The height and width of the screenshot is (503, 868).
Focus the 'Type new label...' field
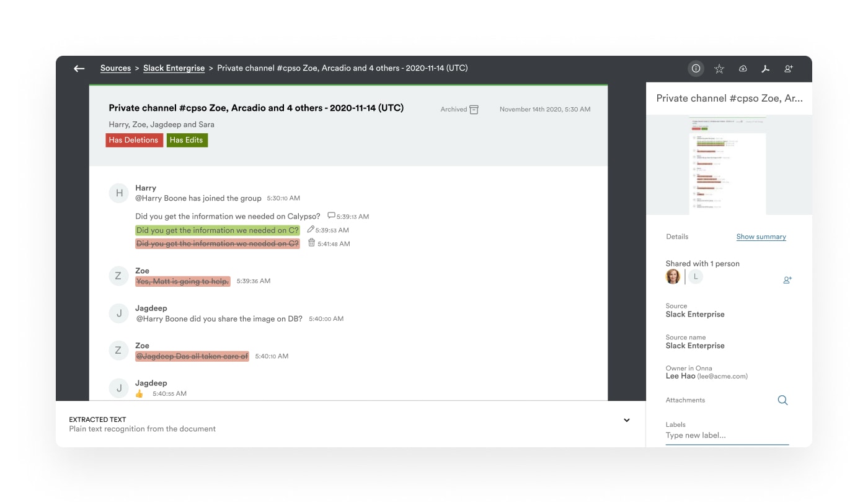click(x=727, y=435)
